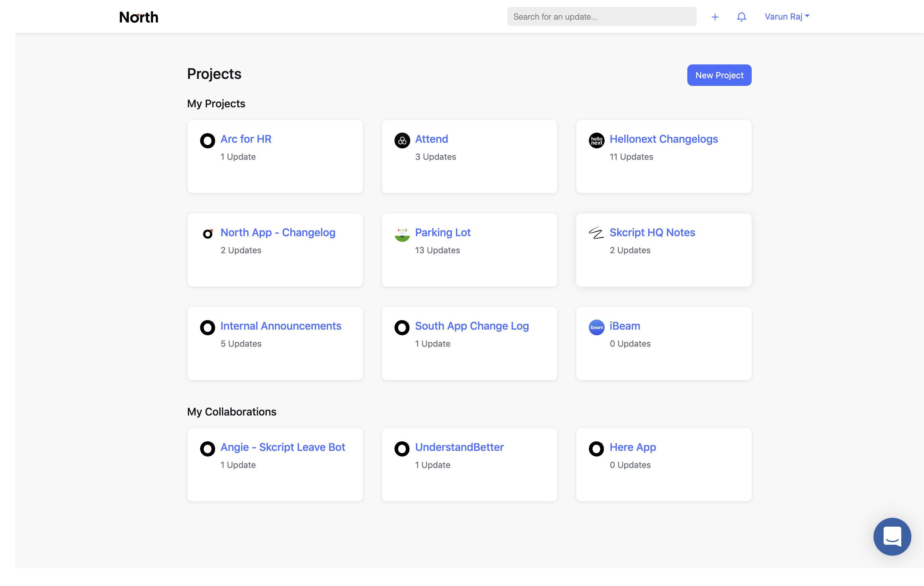This screenshot has width=924, height=586.
Task: Click the New Project button
Action: click(719, 75)
